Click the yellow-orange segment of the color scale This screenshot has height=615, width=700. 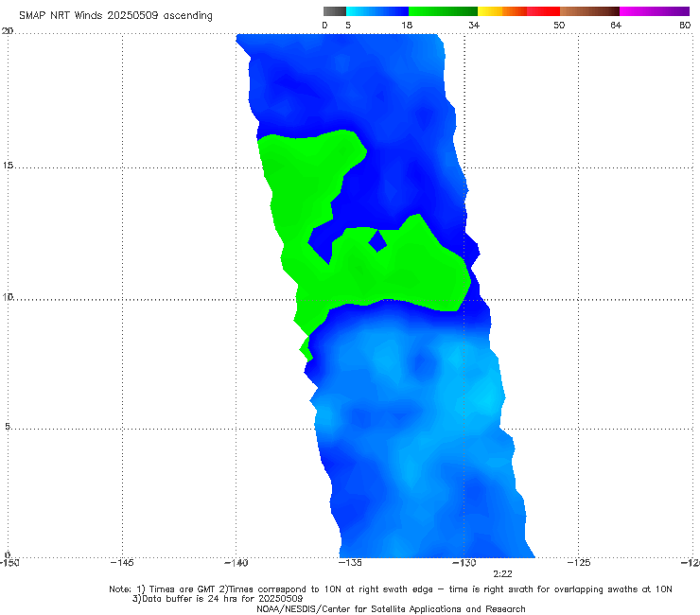click(501, 11)
